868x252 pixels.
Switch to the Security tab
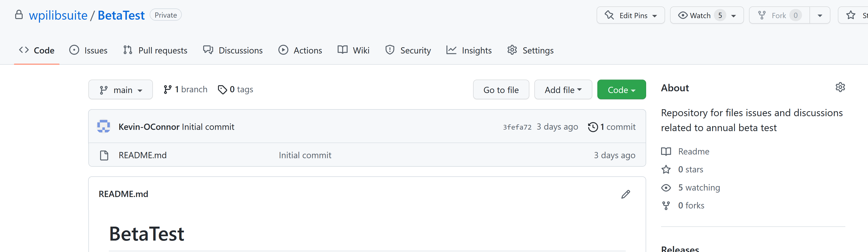click(408, 50)
